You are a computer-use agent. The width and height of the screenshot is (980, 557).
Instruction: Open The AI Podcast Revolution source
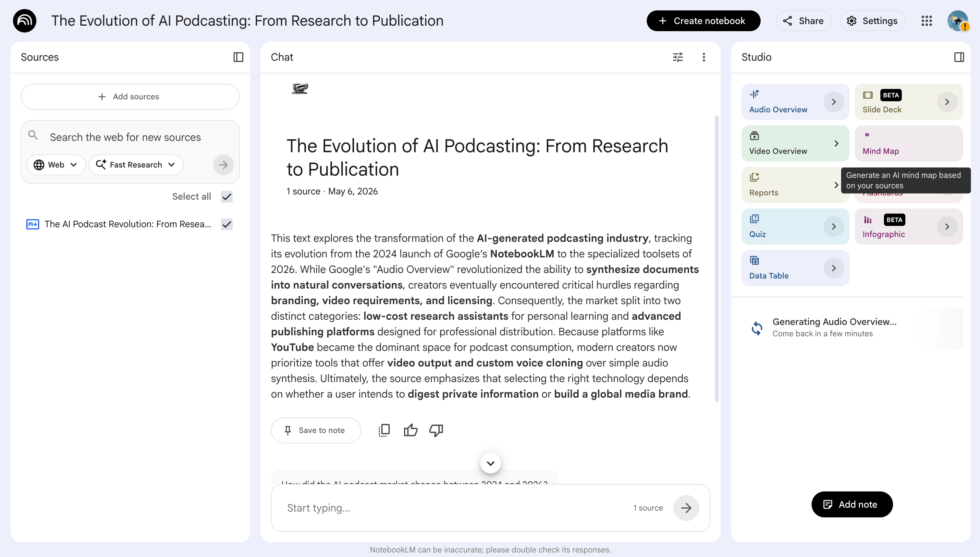pos(128,224)
